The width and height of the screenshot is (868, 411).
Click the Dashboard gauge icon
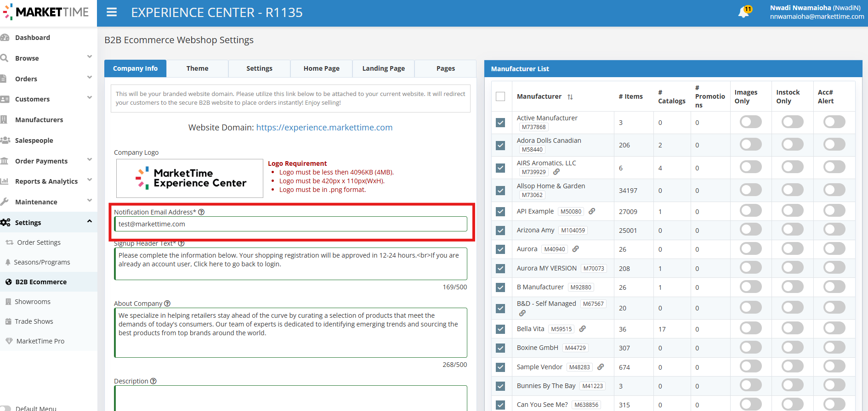(5, 38)
